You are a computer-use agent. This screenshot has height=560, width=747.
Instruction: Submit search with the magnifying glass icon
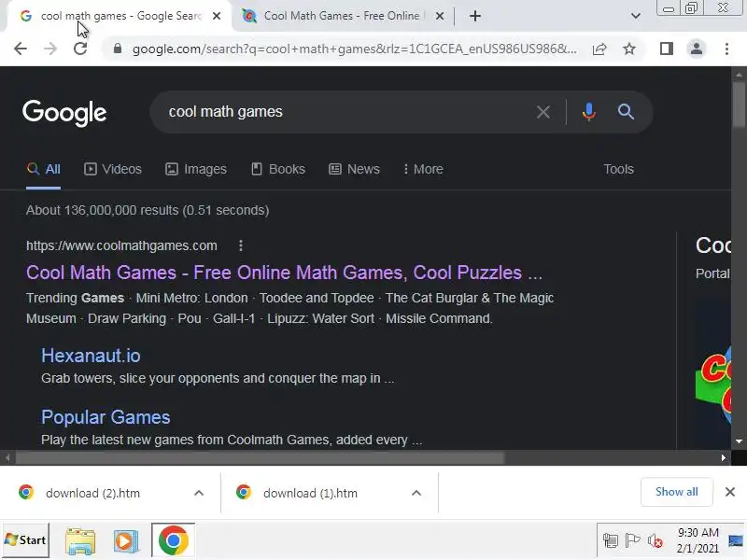[626, 112]
